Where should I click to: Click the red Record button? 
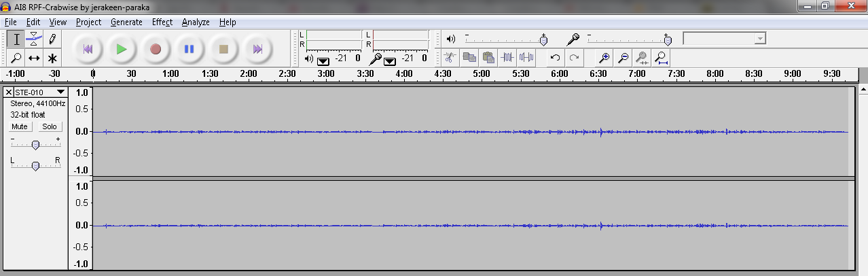[156, 49]
